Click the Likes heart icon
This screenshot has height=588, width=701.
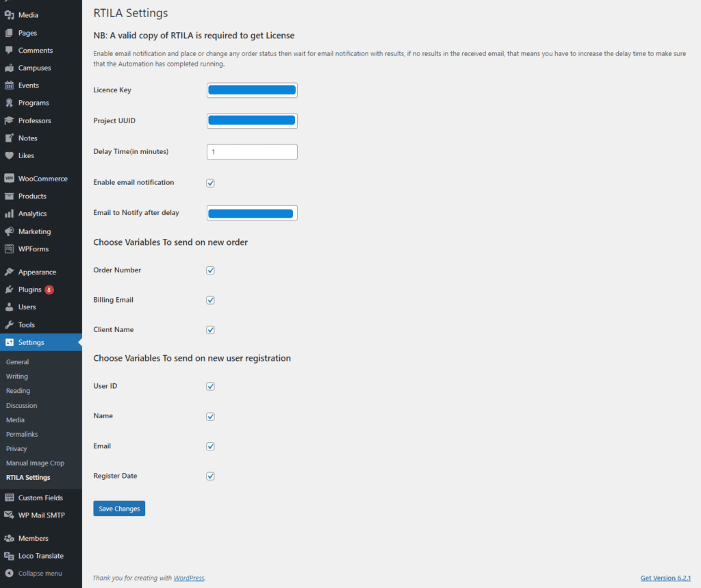tap(9, 155)
